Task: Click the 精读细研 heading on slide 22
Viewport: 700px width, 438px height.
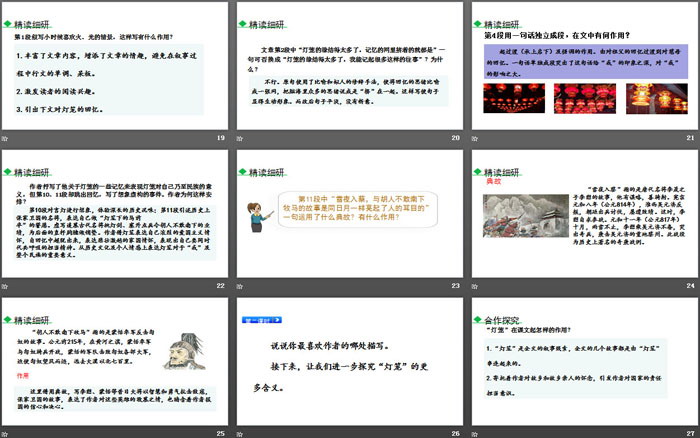Action: pos(31,172)
